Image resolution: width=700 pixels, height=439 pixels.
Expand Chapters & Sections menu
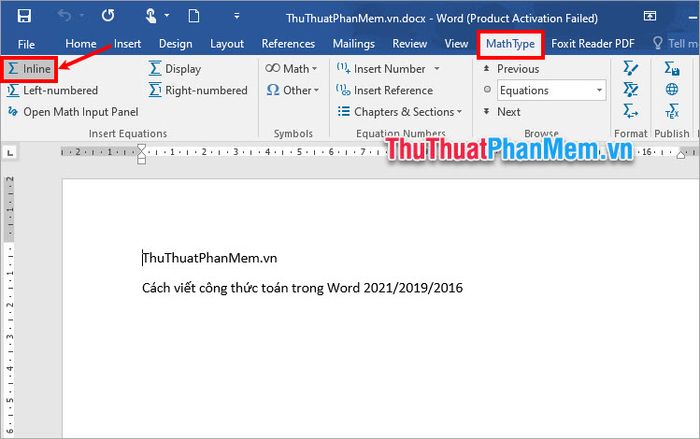[x=400, y=112]
